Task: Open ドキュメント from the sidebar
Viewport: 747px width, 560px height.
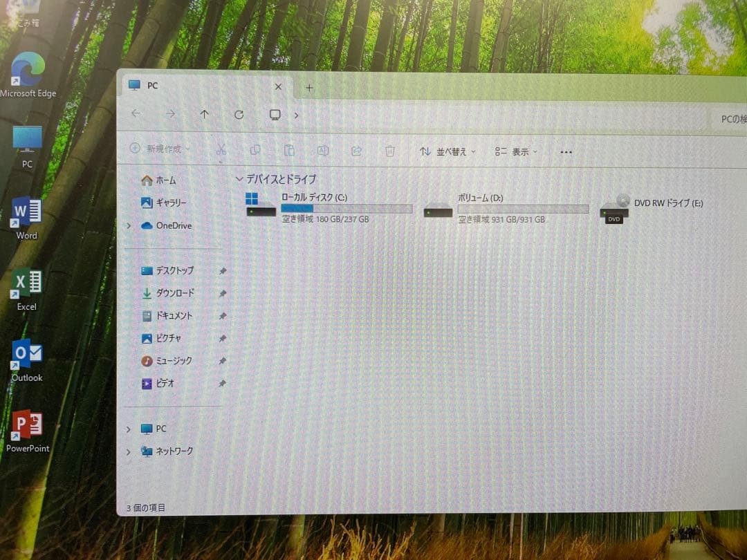Action: pos(173,316)
